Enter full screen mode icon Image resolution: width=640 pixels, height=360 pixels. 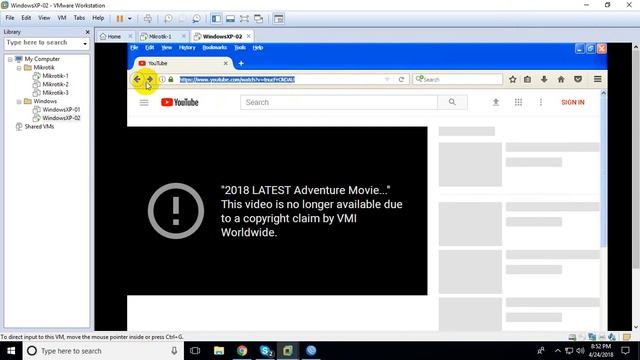click(244, 18)
